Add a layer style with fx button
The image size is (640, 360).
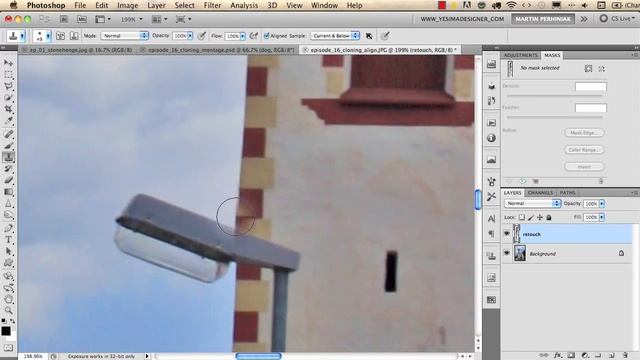558,356
